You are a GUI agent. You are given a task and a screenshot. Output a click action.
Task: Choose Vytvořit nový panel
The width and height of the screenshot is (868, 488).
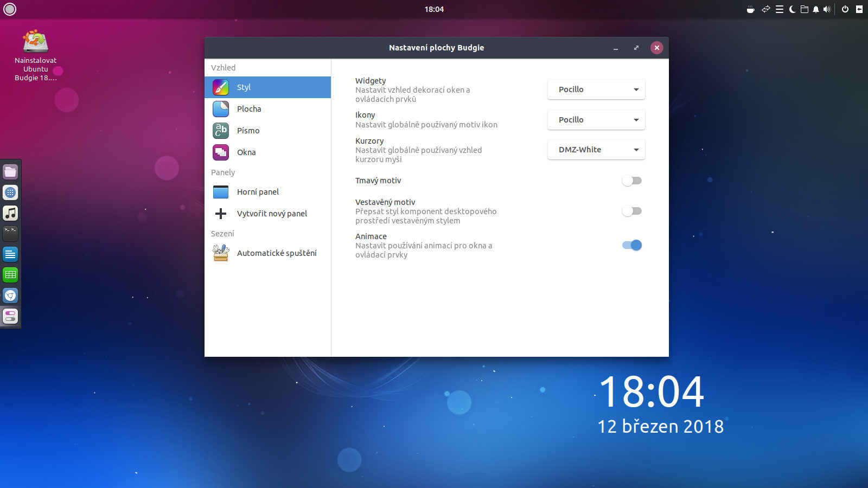pyautogui.click(x=267, y=214)
